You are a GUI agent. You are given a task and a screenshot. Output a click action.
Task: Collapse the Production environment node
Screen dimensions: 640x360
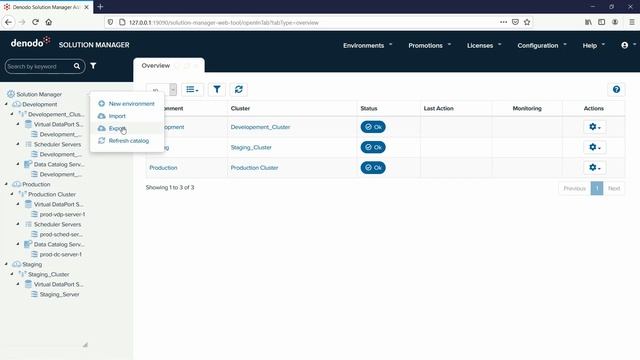pos(6,184)
